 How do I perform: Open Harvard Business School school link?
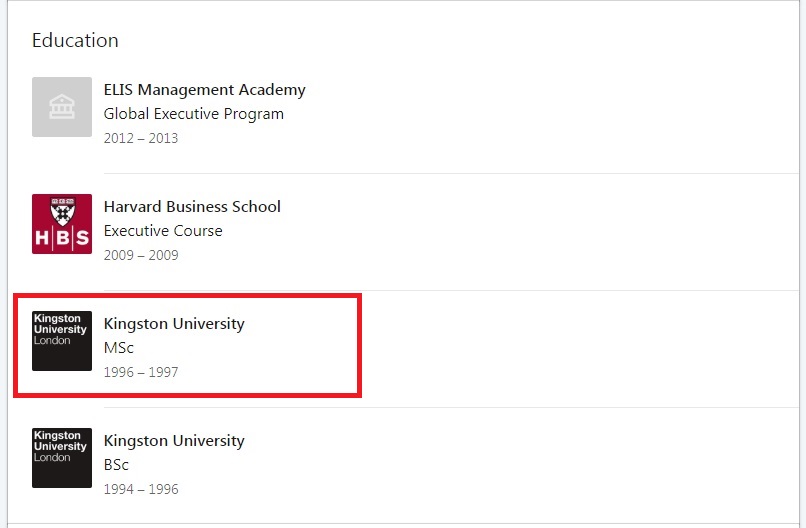pos(192,207)
